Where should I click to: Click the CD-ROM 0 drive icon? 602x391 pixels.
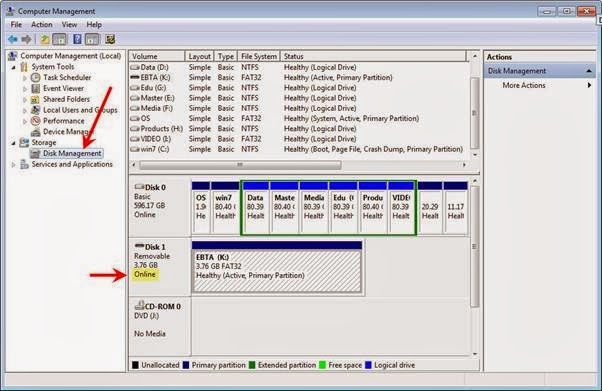(x=139, y=306)
